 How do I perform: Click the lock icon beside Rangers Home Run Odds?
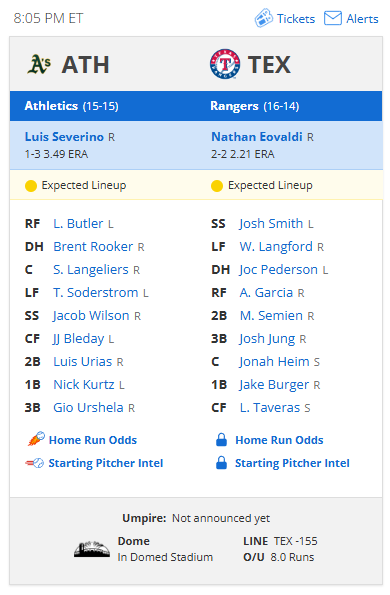221,439
